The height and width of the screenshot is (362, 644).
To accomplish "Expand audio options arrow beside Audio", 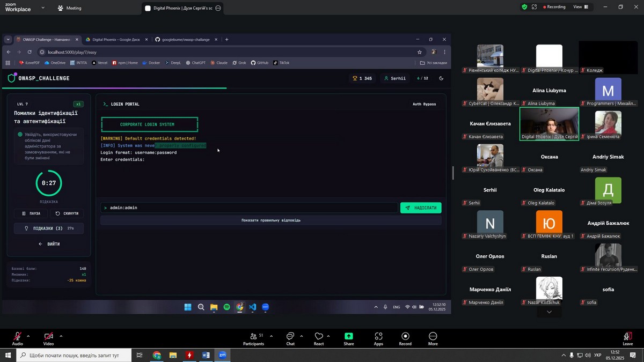I will [28, 336].
